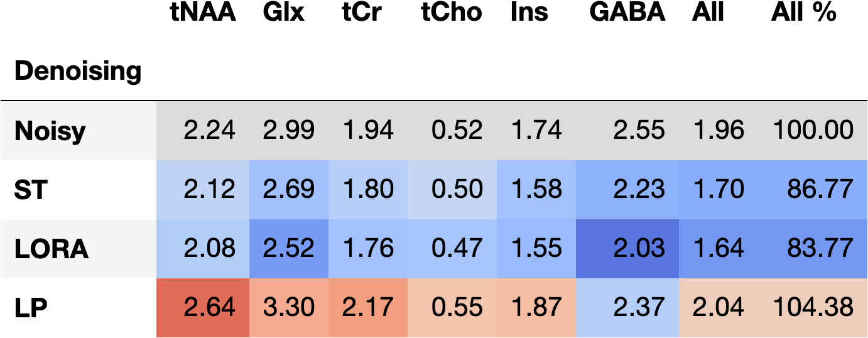The height and width of the screenshot is (338, 868).
Task: Click the 83.77 cell in LORA row
Action: (819, 249)
